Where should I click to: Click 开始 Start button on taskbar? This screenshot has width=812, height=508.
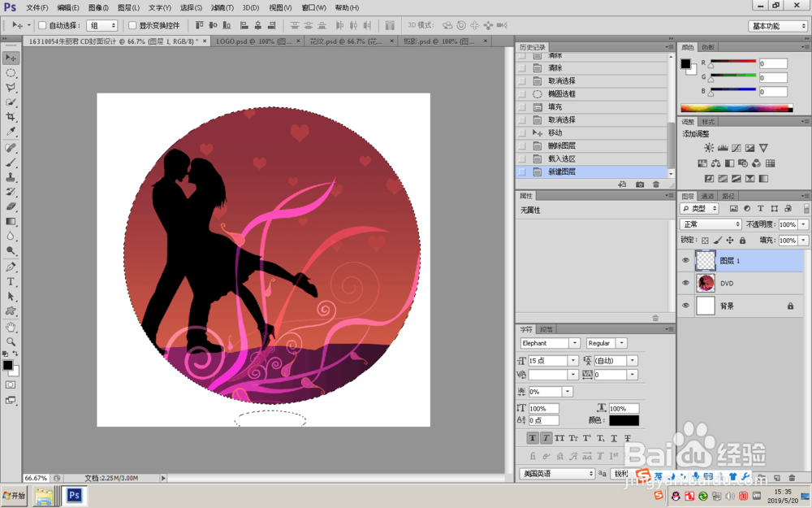tap(15, 496)
